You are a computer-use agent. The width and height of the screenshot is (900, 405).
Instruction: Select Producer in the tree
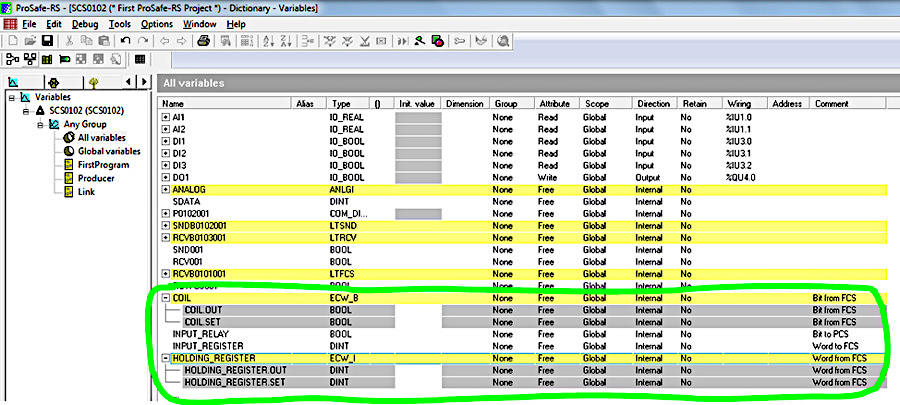(x=96, y=178)
